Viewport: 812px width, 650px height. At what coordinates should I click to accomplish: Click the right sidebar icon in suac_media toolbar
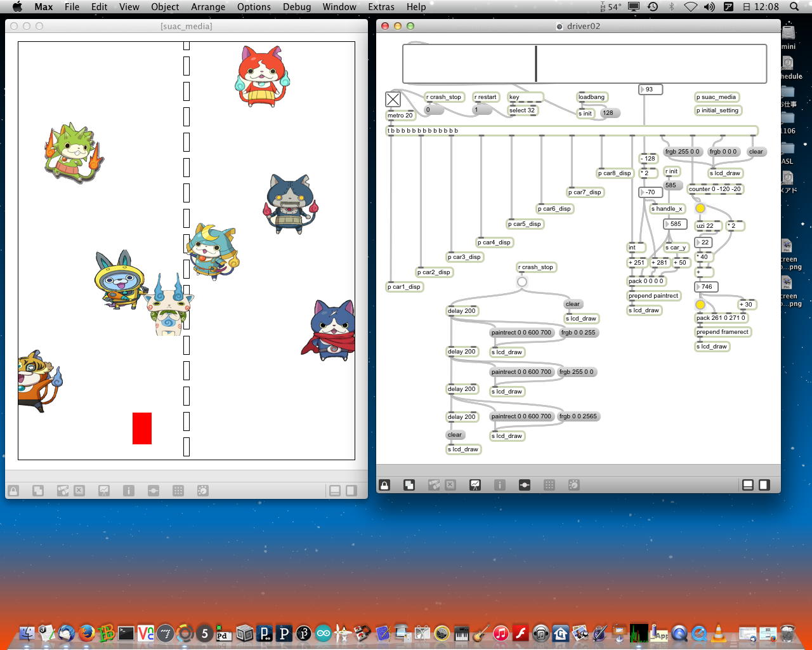pyautogui.click(x=351, y=491)
